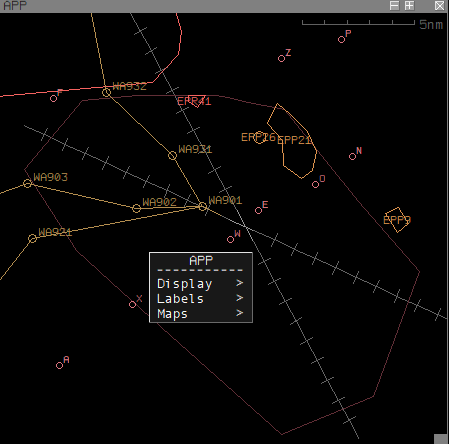
Task: Click the fix marker labeled X
Action: pos(132,305)
